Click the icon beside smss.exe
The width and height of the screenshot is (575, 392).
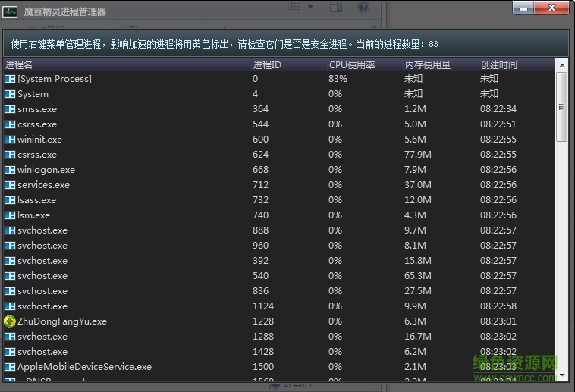coord(10,109)
